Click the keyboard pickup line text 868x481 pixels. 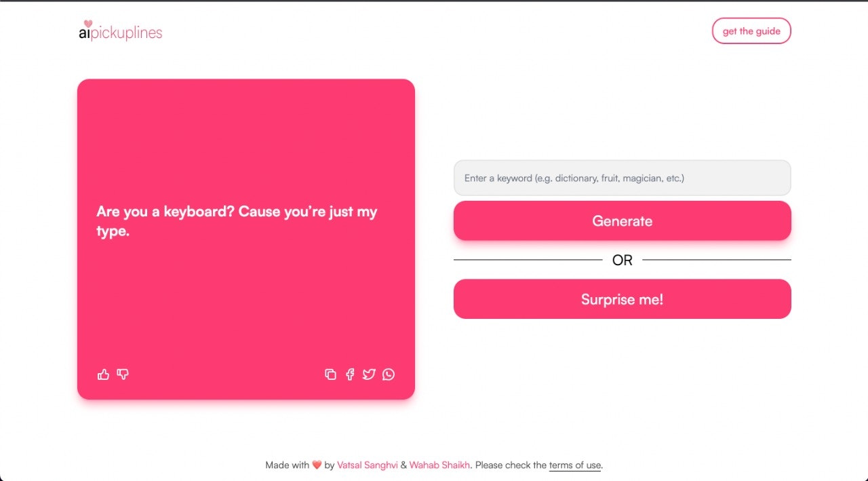click(x=237, y=221)
